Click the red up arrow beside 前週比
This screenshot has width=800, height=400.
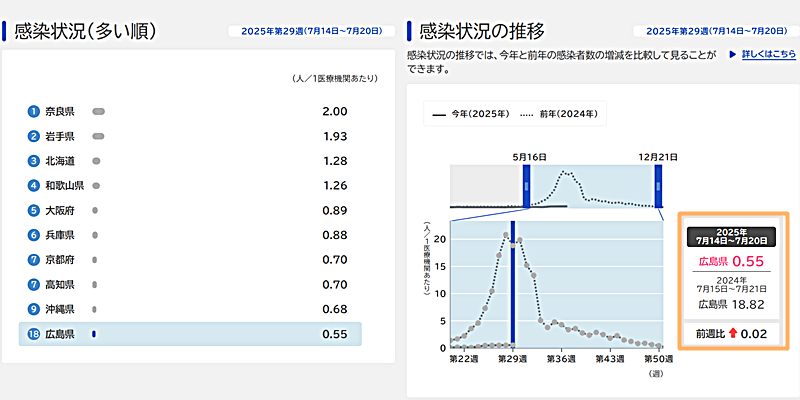coord(731,333)
